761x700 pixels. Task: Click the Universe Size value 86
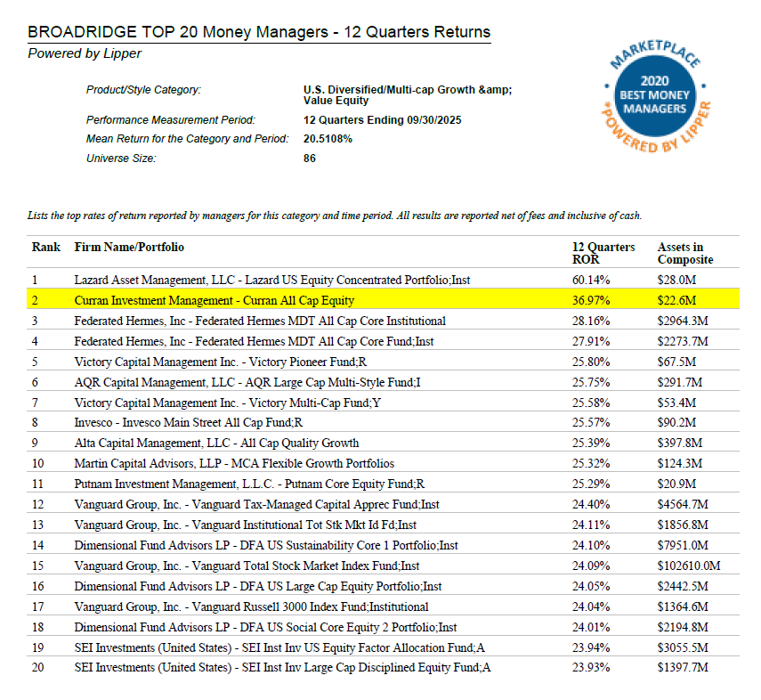tap(310, 159)
